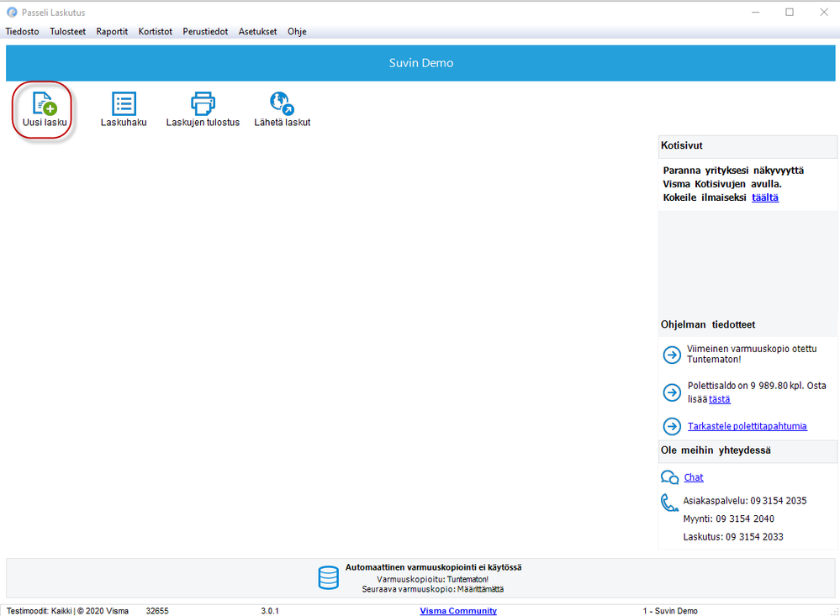The image size is (840, 616).
Task: Click the Varmuuskopioitu: Tuntematon line
Action: pyautogui.click(x=432, y=579)
